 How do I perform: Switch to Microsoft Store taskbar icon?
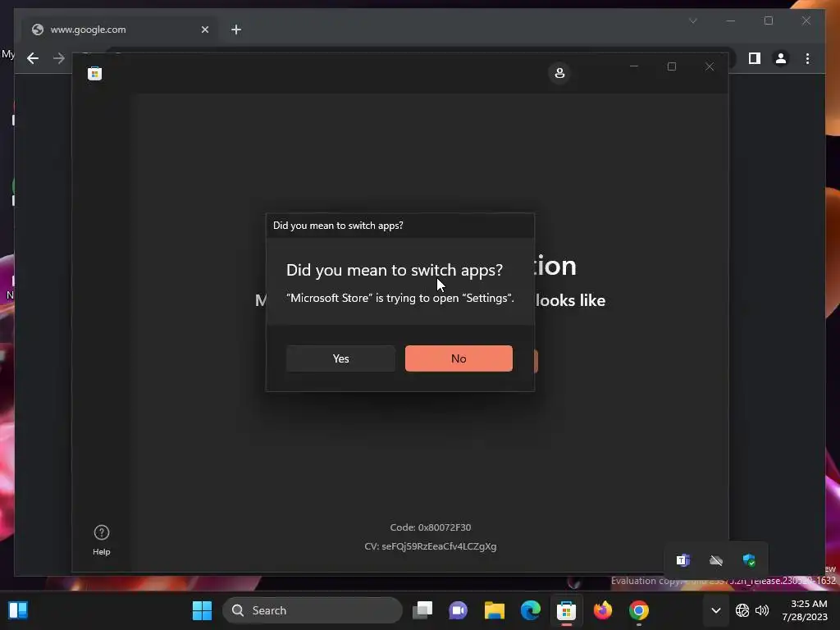click(566, 610)
